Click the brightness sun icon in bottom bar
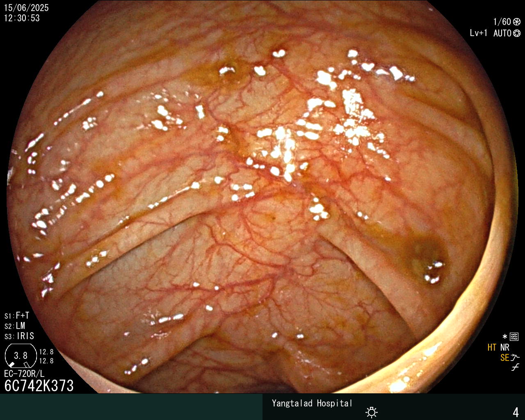 pos(372,412)
